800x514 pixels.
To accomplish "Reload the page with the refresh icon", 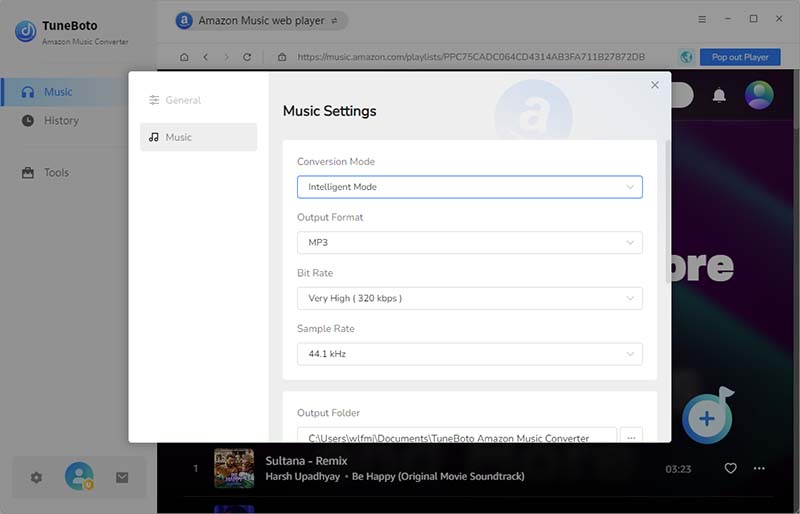I will coord(247,57).
